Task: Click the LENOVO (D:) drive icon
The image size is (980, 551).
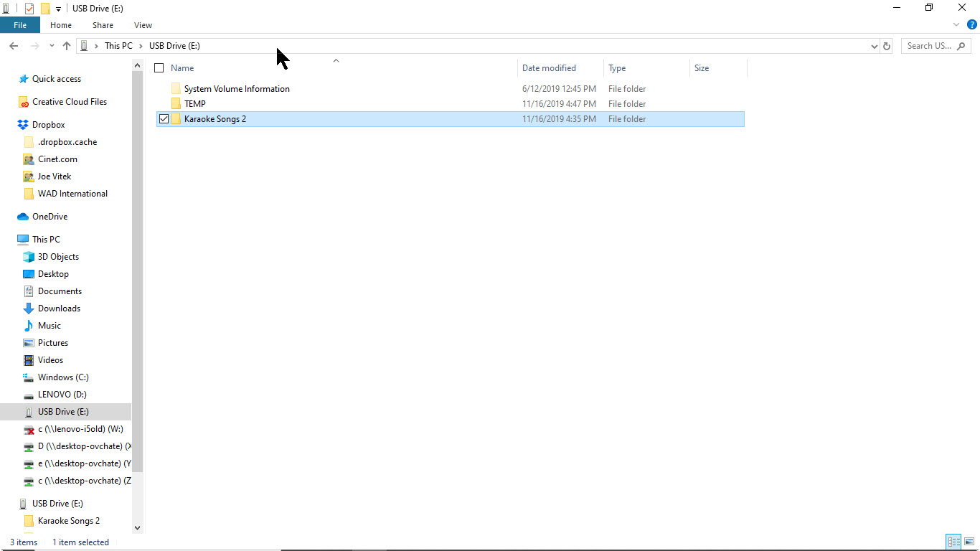Action: 29,395
